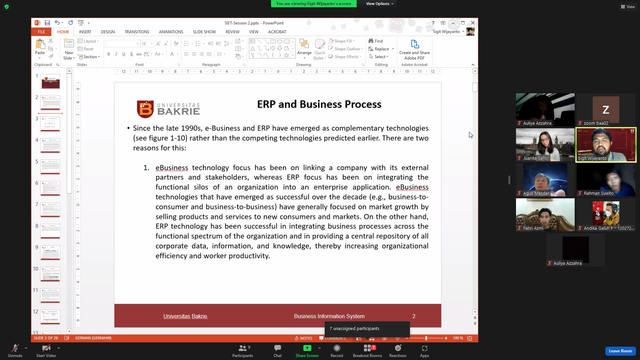Toggle Italic formatting

point(116,54)
